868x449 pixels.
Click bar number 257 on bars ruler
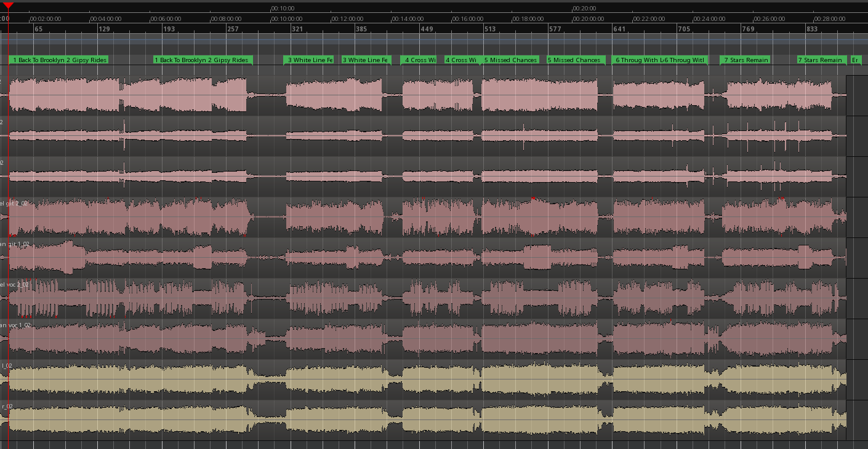(x=233, y=29)
